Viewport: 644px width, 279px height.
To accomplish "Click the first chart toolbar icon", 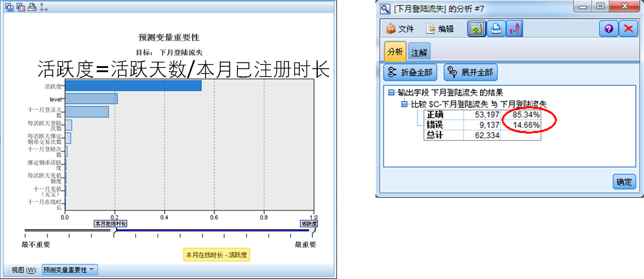I will [x=10, y=7].
